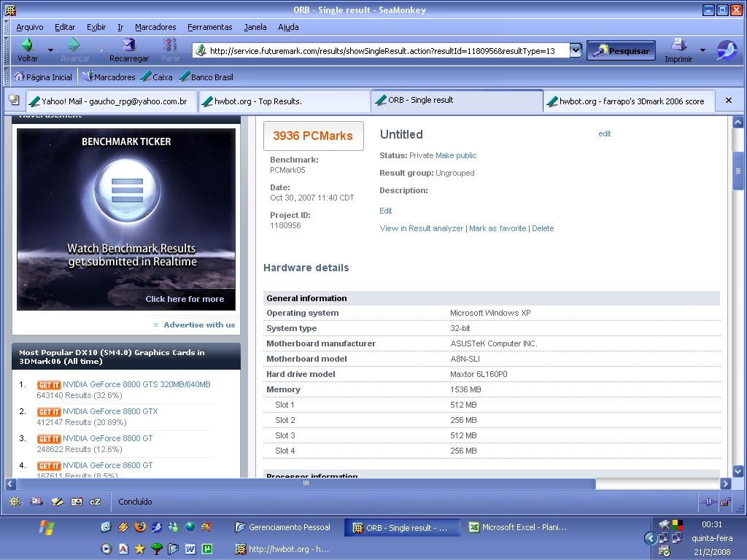
Task: Click the SeaMonkey throbber logo
Action: tap(727, 50)
